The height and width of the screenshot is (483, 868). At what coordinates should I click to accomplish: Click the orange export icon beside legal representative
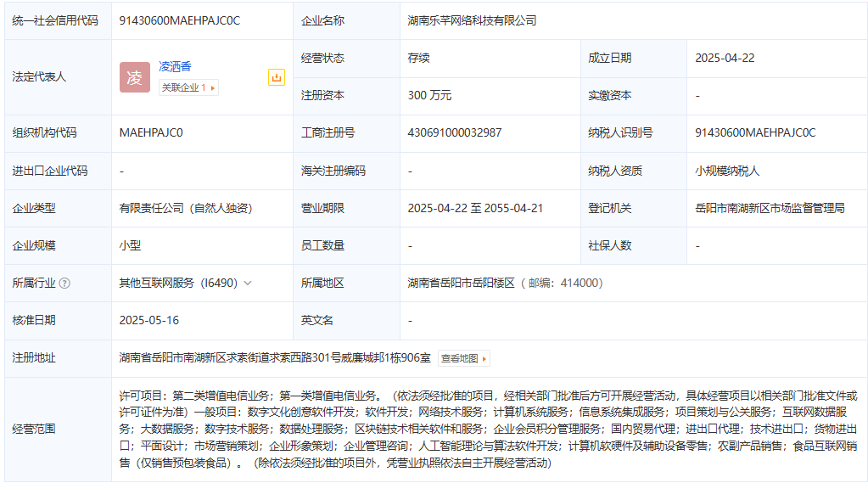tap(277, 77)
